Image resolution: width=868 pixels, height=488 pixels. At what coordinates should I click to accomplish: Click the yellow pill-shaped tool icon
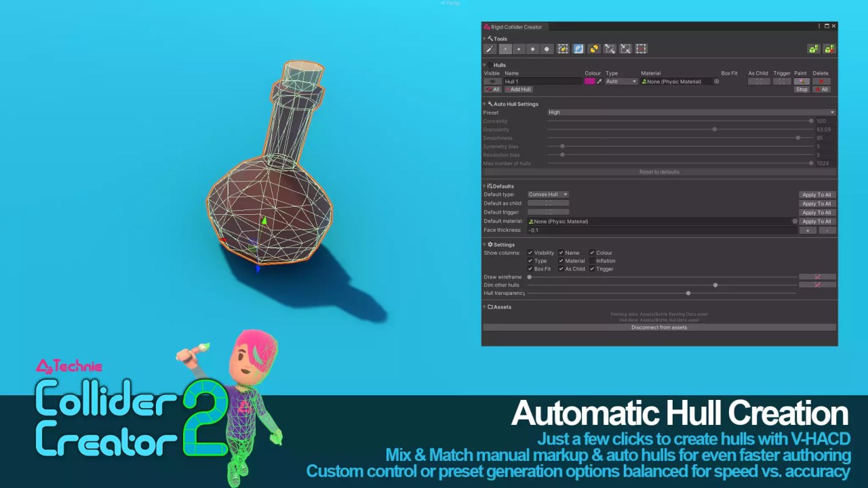[594, 49]
